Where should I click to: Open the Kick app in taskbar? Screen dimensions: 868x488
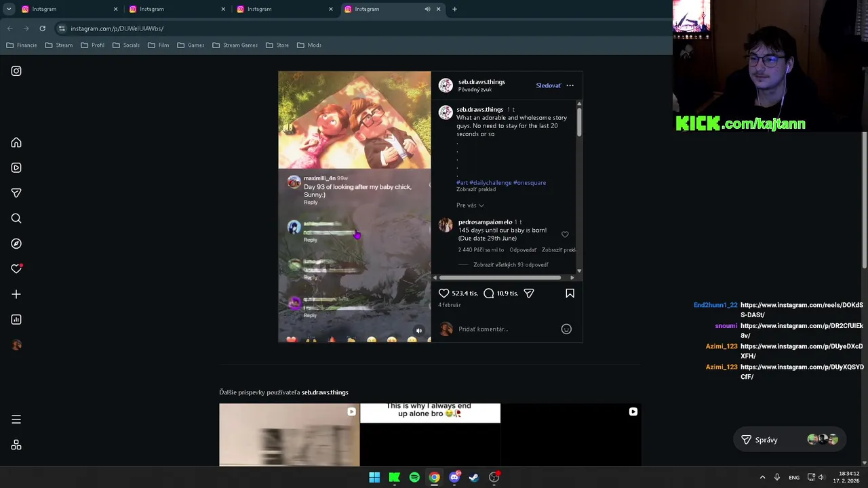coord(394,478)
